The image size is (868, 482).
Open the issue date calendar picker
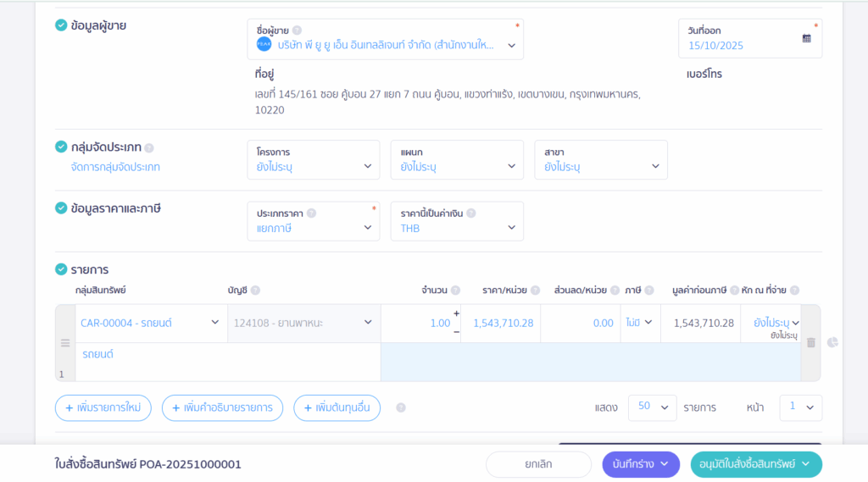click(806, 38)
